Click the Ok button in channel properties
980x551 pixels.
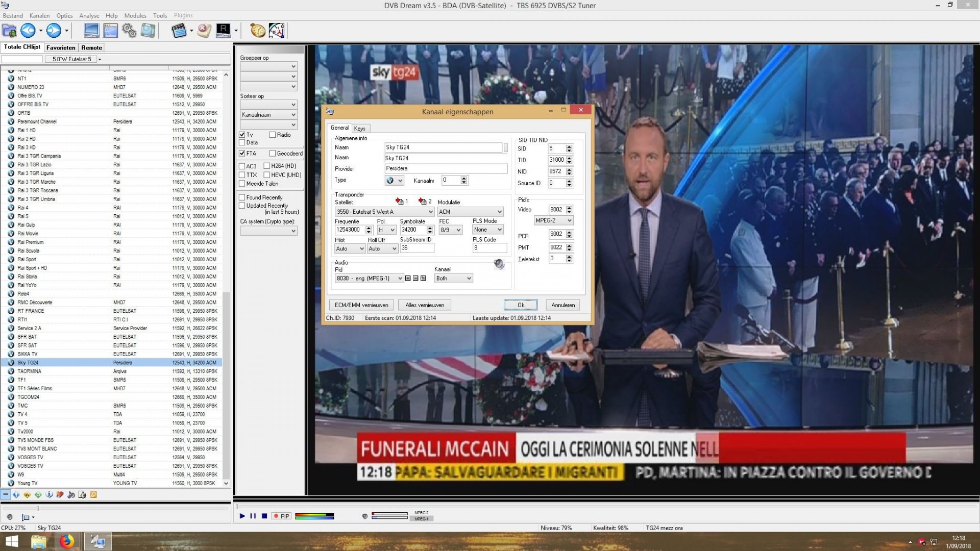tap(520, 305)
